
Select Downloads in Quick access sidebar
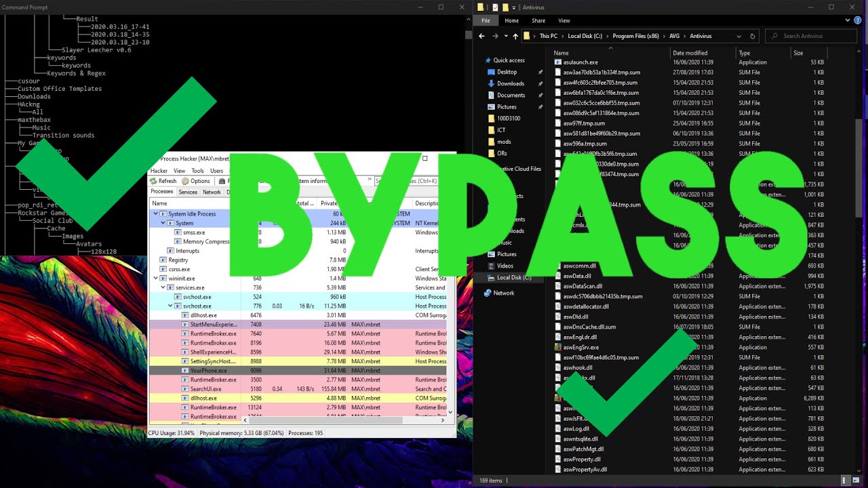pos(511,83)
